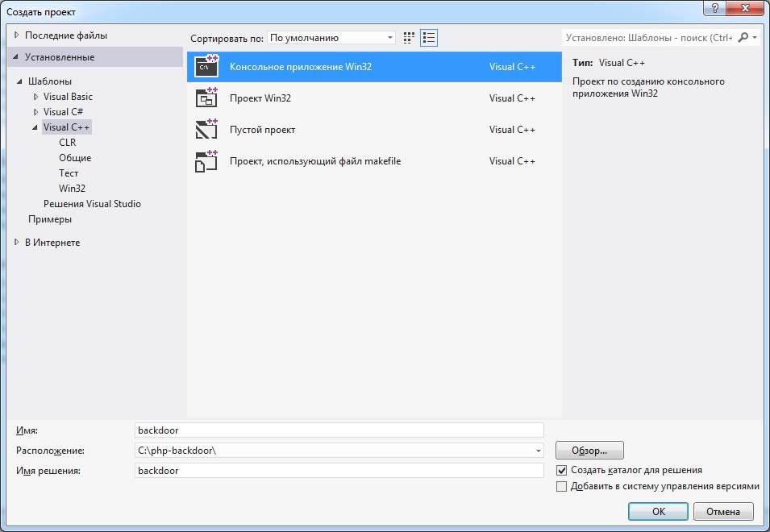This screenshot has width=770, height=532.
Task: Click the Имя project name field
Action: tap(339, 430)
